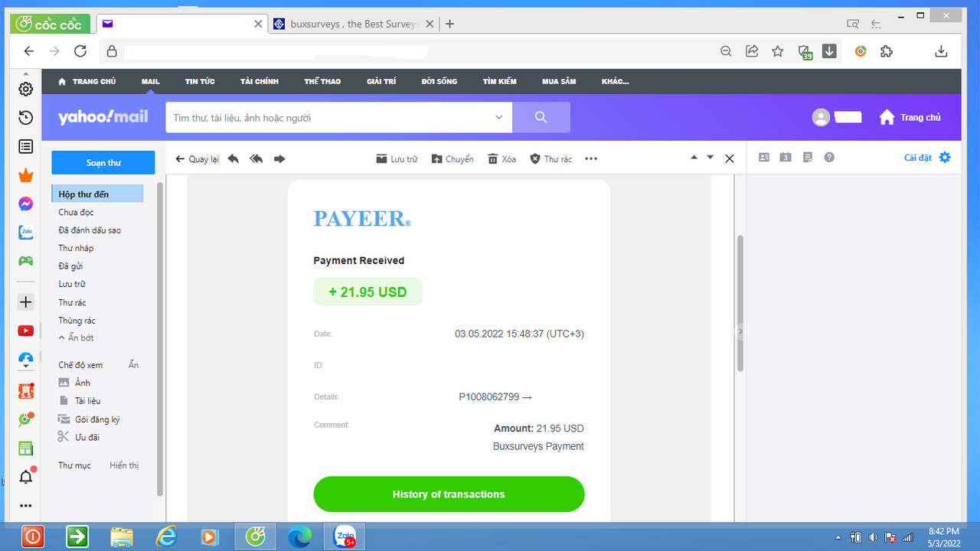Open the Shopee 5.5 sidebar shortcut
The image size is (980, 551).
click(x=25, y=391)
